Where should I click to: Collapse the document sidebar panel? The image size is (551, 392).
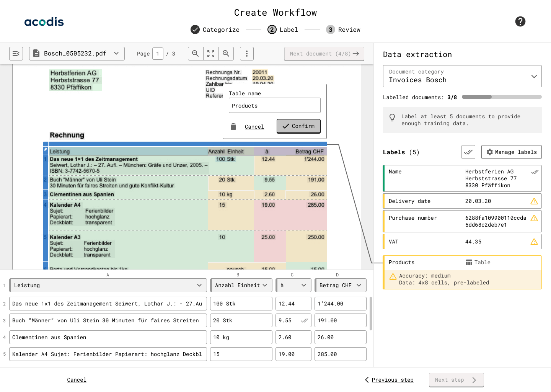pyautogui.click(x=16, y=54)
